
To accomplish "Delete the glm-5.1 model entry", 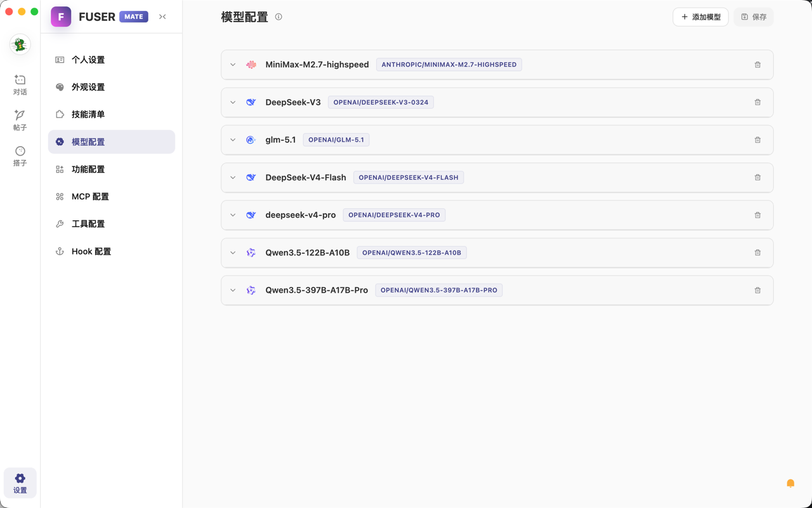I will coord(757,140).
